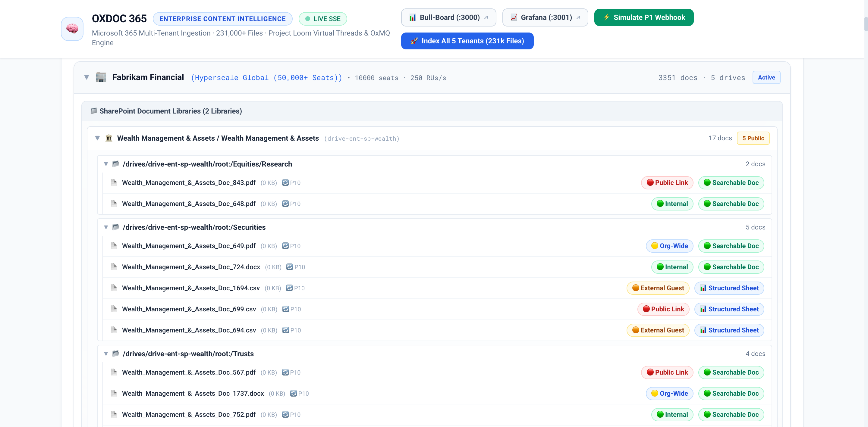
Task: Click the file icon for Doc_843.pdf
Action: pos(114,182)
